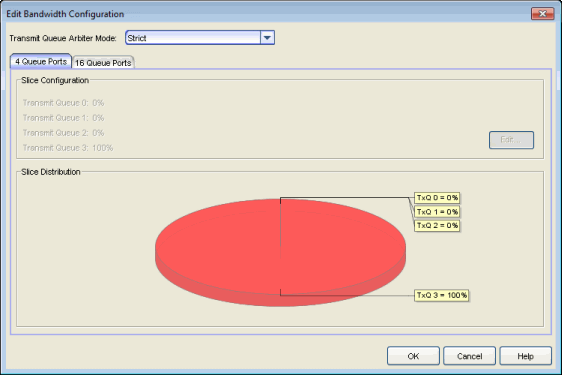Click the Slice Distribution group title
This screenshot has height=375, width=562.
(x=51, y=172)
